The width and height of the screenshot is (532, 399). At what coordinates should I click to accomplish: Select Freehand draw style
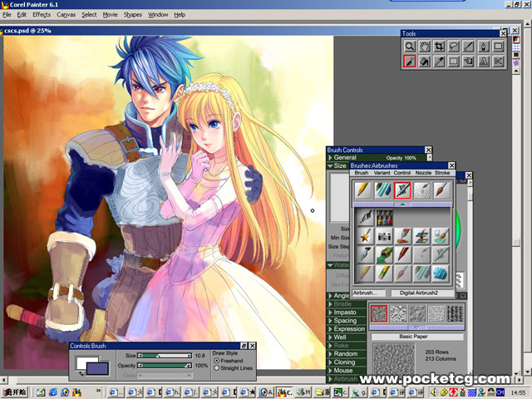click(216, 361)
